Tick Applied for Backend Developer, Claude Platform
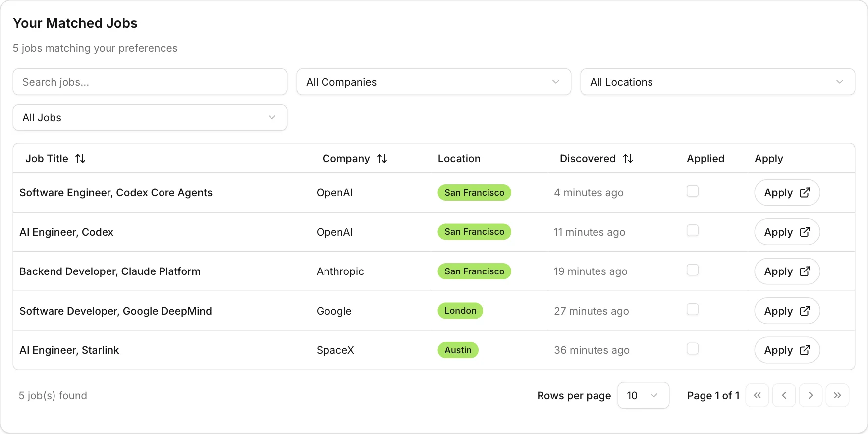Viewport: 868px width, 434px height. pyautogui.click(x=693, y=270)
